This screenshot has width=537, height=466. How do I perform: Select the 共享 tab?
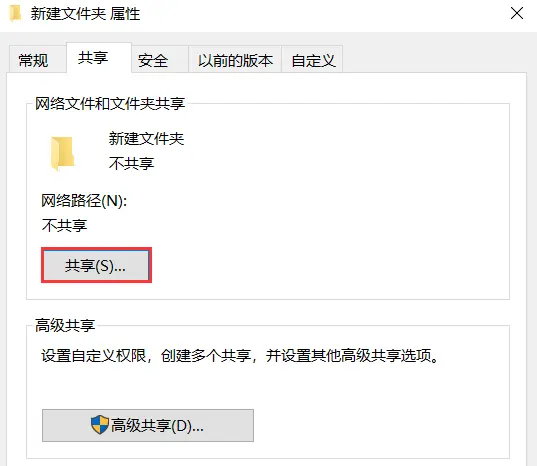(93, 58)
